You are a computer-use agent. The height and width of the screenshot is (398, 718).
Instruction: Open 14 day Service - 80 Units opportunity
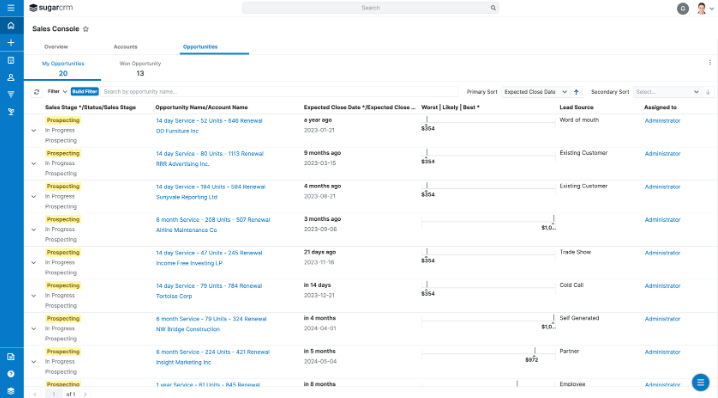pos(210,154)
